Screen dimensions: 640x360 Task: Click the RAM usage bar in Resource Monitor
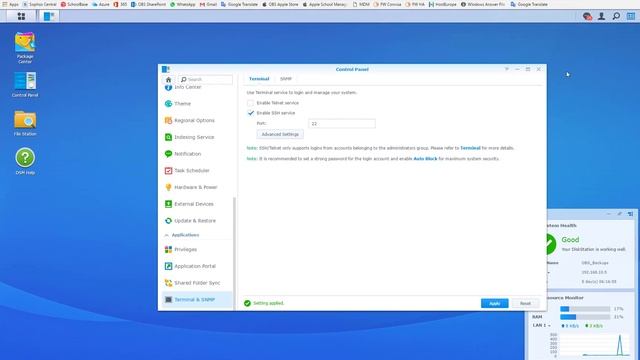point(585,317)
